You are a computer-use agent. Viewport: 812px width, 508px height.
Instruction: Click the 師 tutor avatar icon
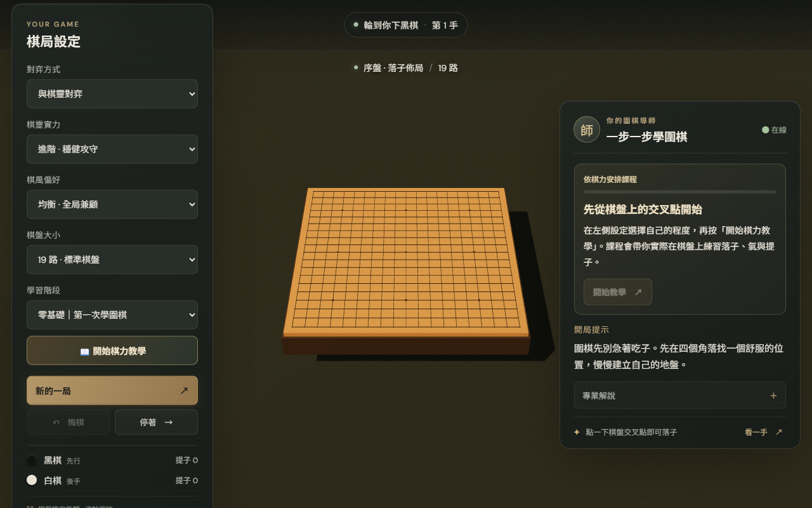coord(587,130)
